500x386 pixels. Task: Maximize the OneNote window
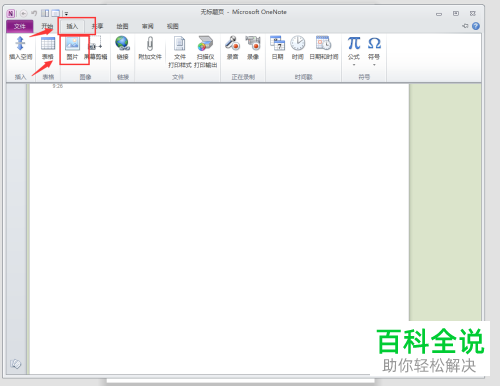tap(456, 13)
